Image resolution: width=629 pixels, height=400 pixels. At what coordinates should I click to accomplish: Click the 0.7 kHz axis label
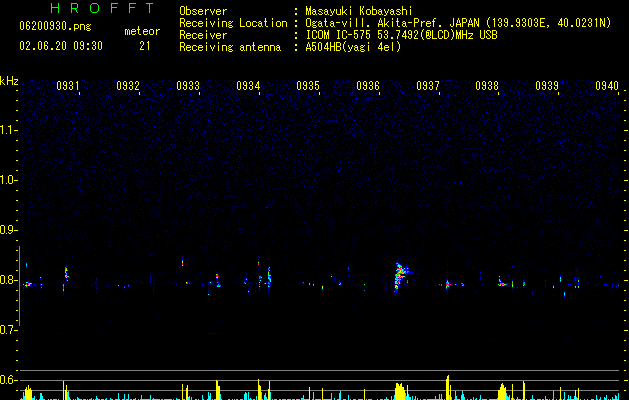8,330
